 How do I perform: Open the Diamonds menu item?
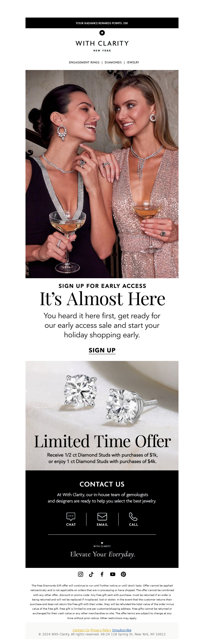113,62
